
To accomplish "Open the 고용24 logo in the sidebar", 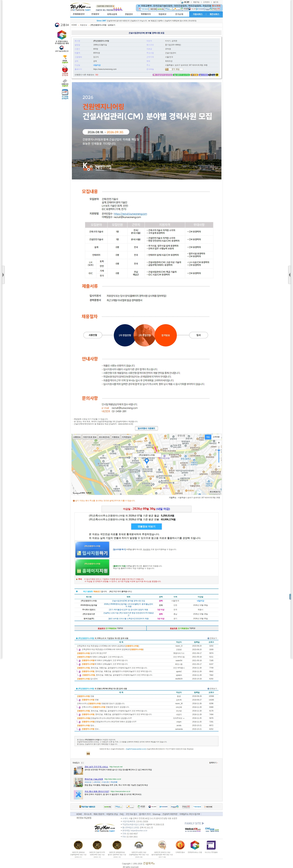I will [x=62, y=25].
